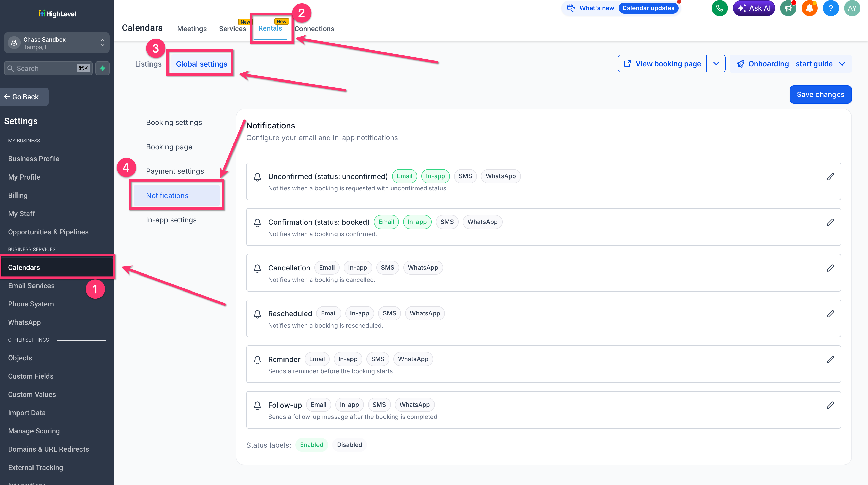The height and width of the screenshot is (485, 868).
Task: Open In-app settings section
Action: coord(171,220)
